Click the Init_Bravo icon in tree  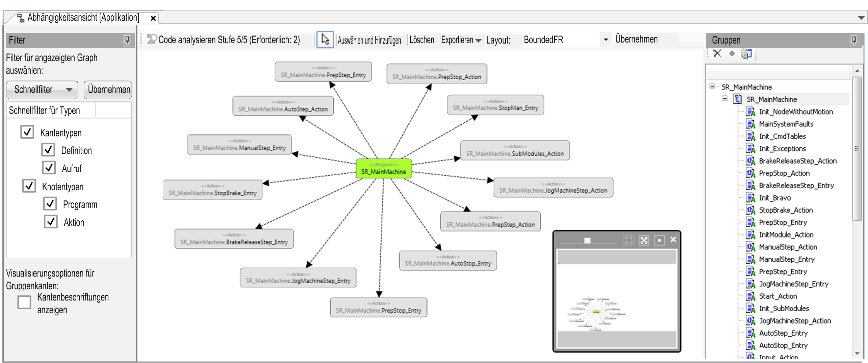coord(750,198)
